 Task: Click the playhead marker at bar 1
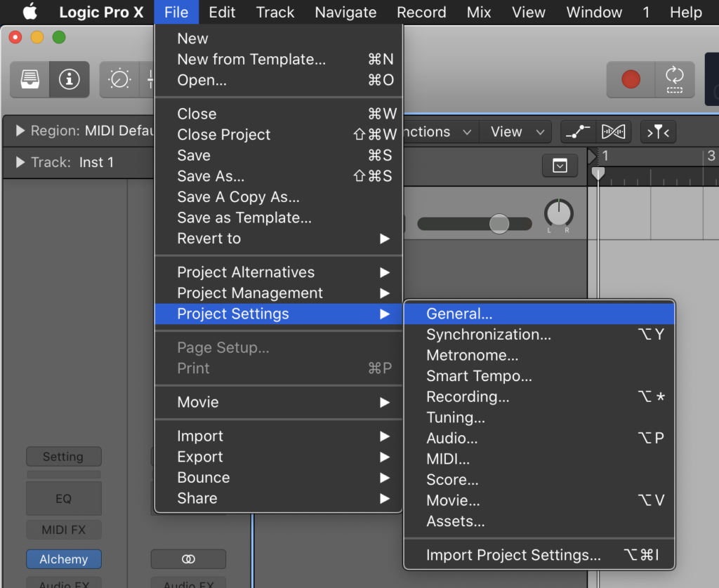point(598,173)
